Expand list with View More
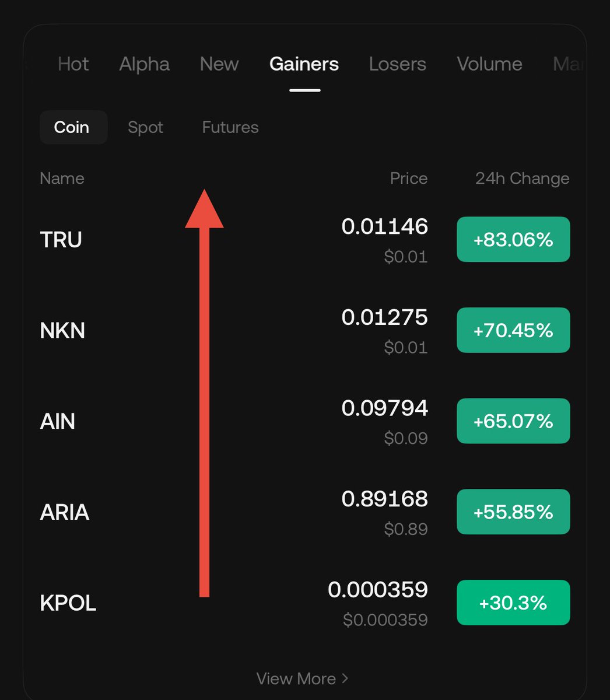610x700 pixels. pos(302,678)
